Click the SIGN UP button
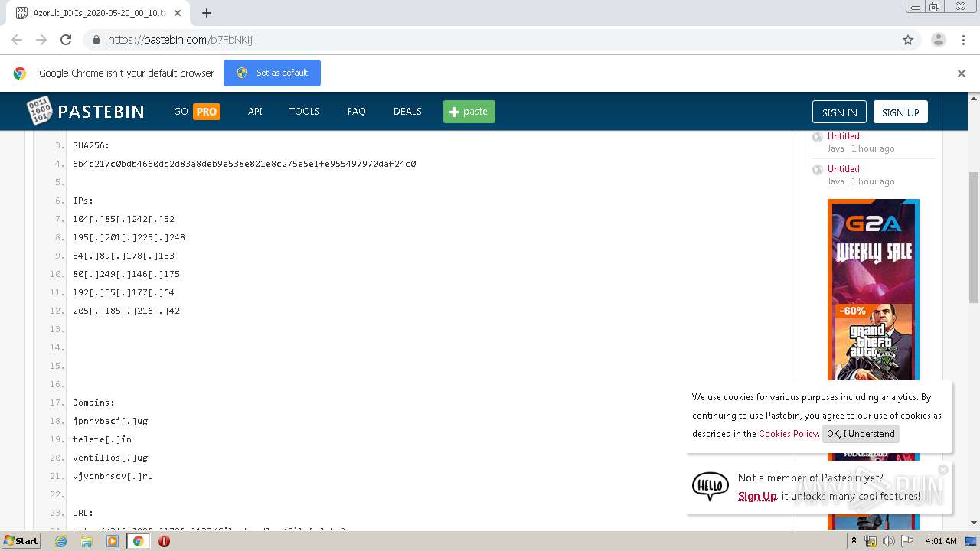980x551 pixels. click(900, 112)
